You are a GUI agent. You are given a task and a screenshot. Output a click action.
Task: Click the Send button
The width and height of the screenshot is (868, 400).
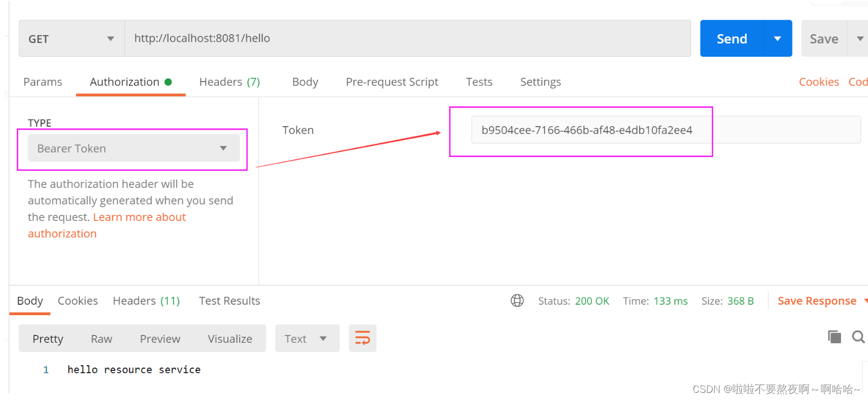pos(732,39)
